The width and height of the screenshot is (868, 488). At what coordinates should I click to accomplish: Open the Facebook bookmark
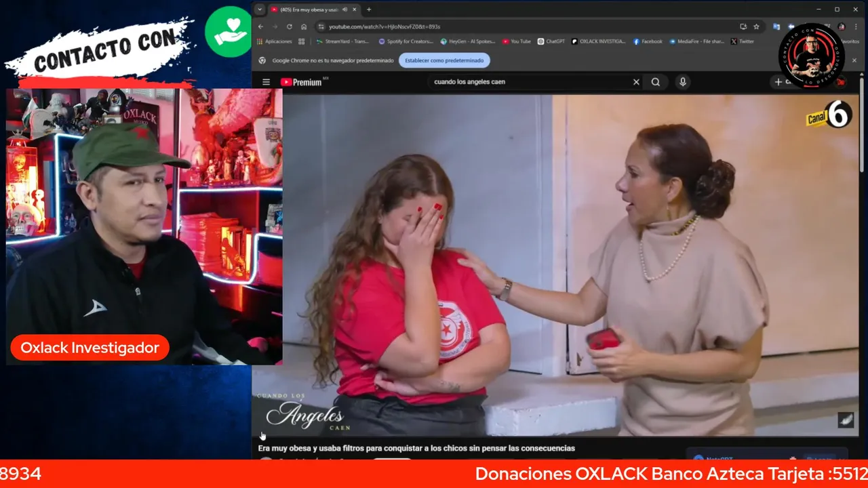[x=648, y=41]
